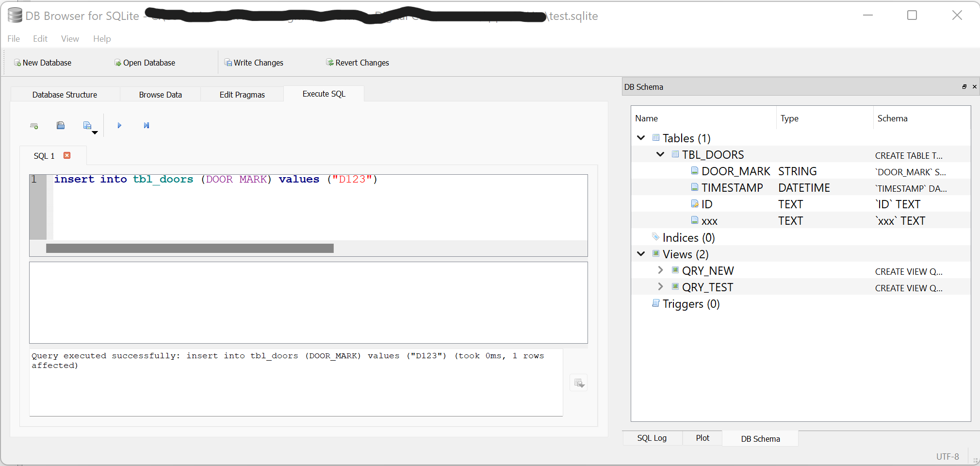This screenshot has width=980, height=466.
Task: Sort schema by Name column header
Action: (703, 118)
